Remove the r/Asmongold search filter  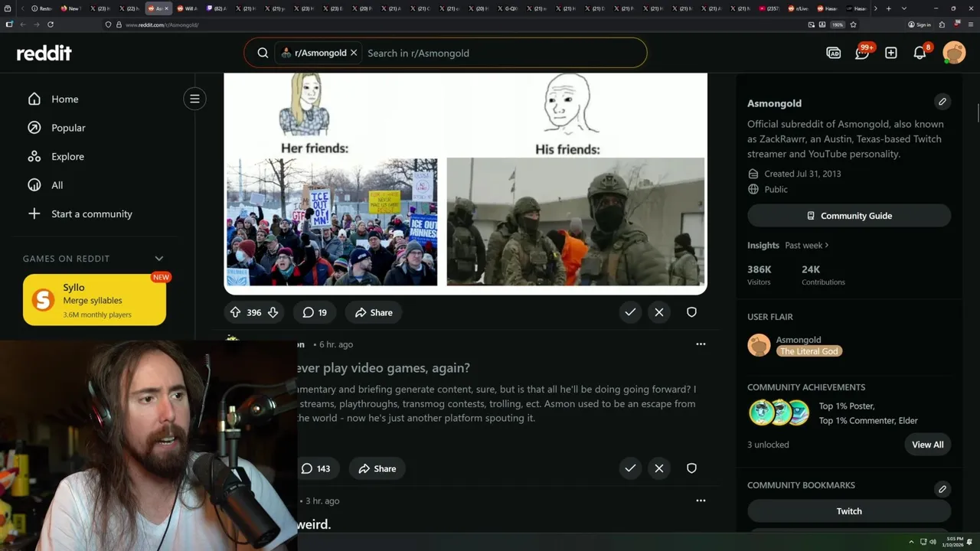(x=354, y=53)
